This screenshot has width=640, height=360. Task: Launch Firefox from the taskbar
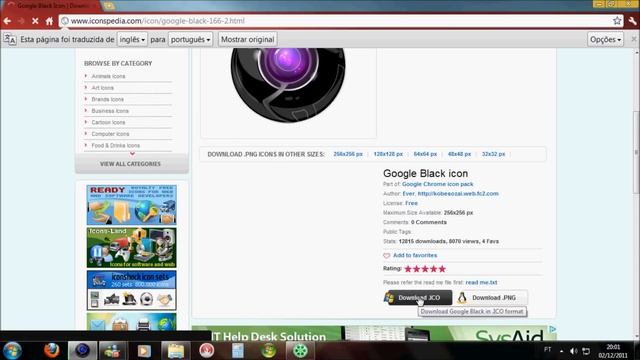[x=51, y=351]
